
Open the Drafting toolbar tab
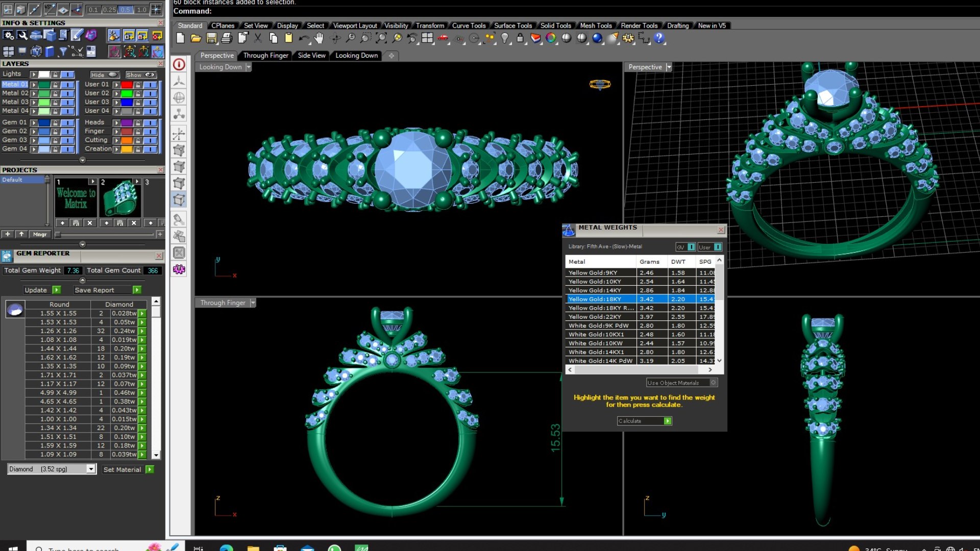678,26
